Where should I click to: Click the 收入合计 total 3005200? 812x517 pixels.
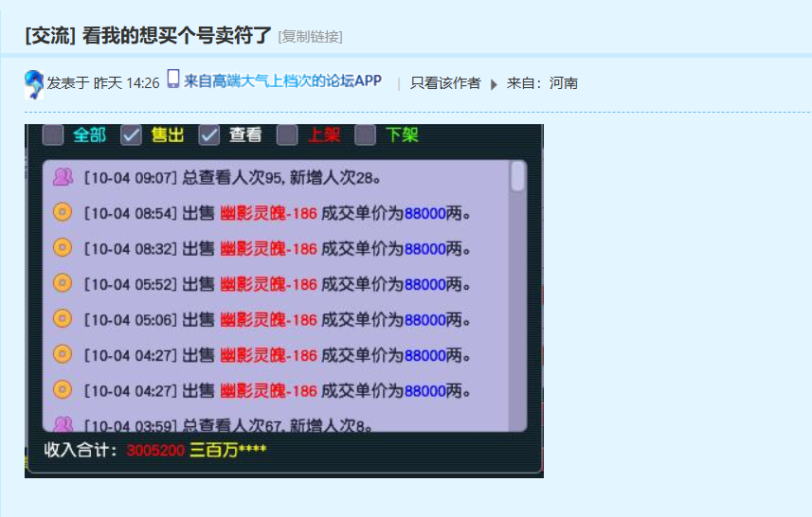pos(155,450)
